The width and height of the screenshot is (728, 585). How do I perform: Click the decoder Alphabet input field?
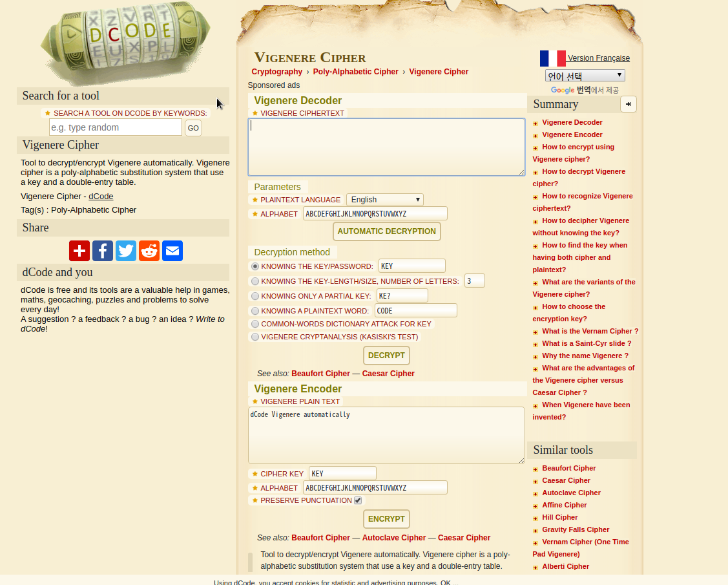coord(375,214)
